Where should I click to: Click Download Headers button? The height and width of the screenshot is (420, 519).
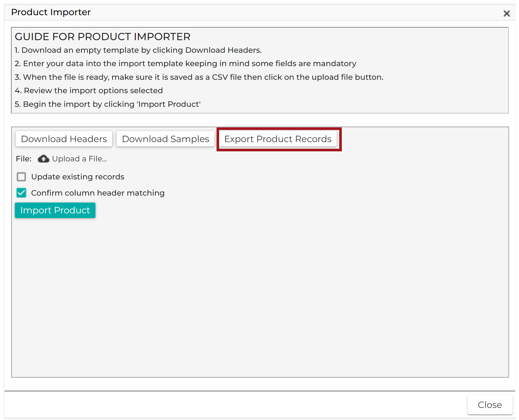(x=64, y=139)
